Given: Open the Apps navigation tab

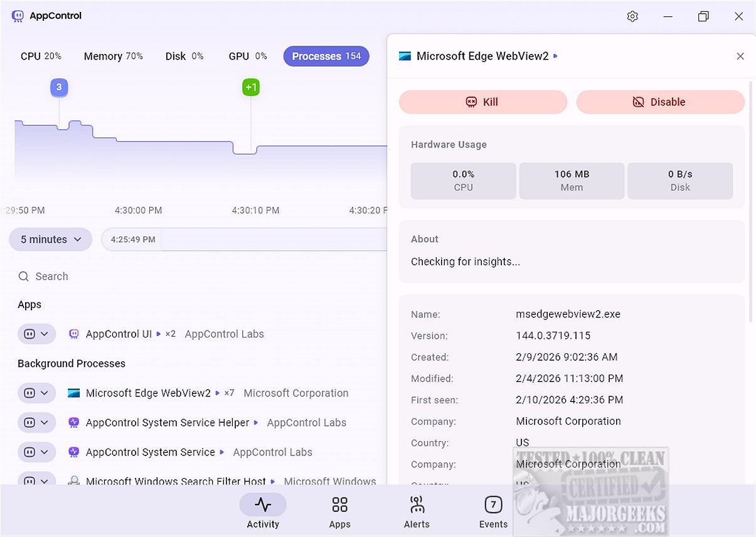Looking at the screenshot, I should 339,511.
